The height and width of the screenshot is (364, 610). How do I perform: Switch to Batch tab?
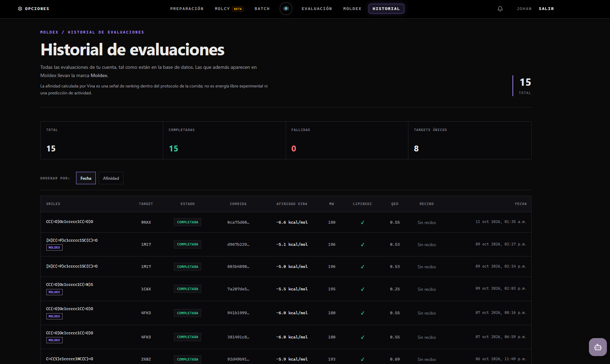pyautogui.click(x=262, y=9)
